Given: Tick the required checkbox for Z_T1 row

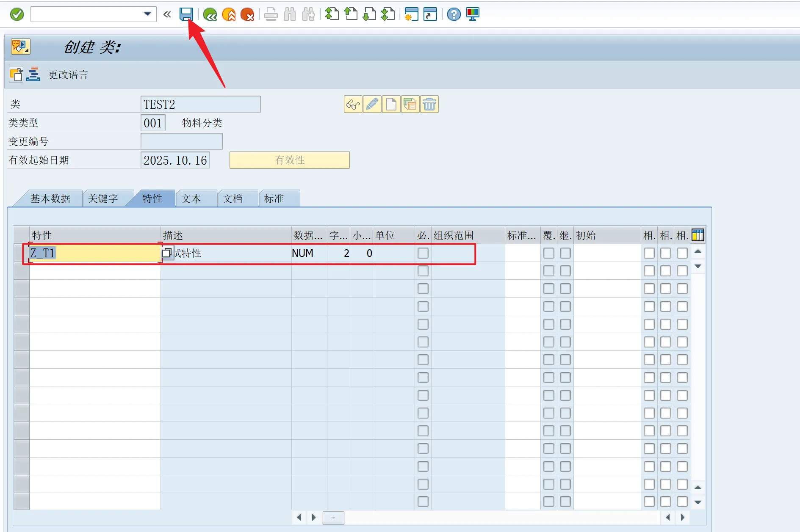Looking at the screenshot, I should 423,253.
